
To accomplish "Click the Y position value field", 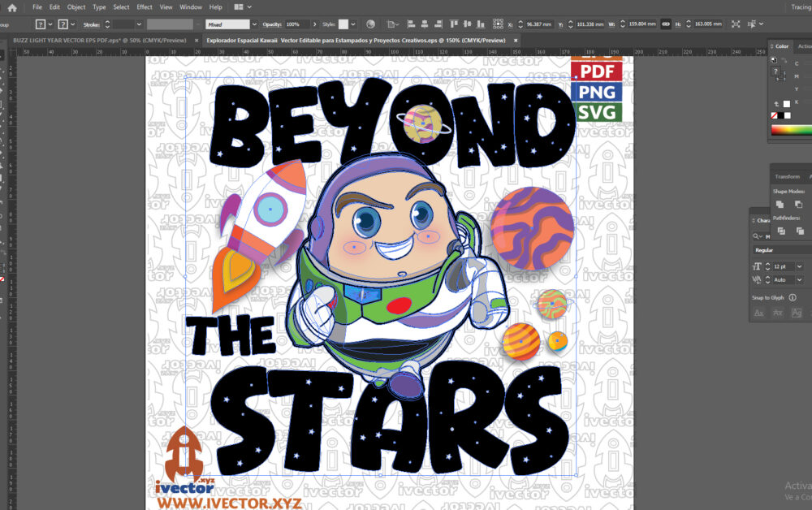I will coord(590,24).
